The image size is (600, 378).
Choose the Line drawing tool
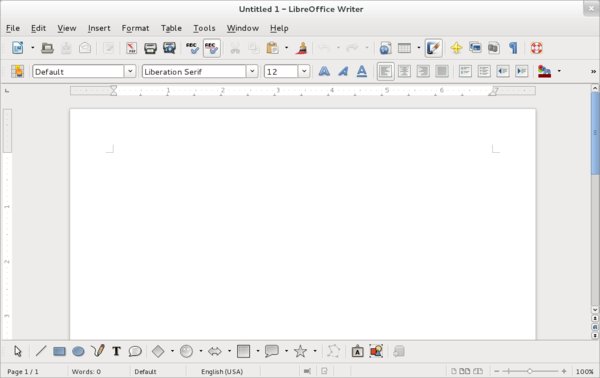pos(41,351)
